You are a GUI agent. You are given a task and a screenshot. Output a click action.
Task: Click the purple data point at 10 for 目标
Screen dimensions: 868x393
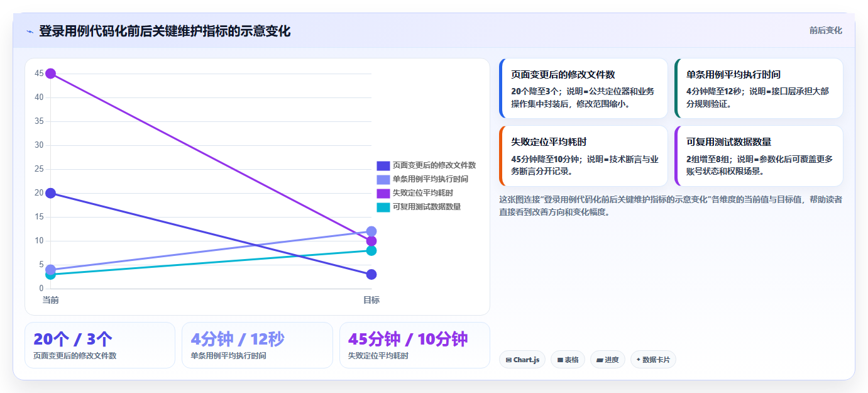[371, 241]
